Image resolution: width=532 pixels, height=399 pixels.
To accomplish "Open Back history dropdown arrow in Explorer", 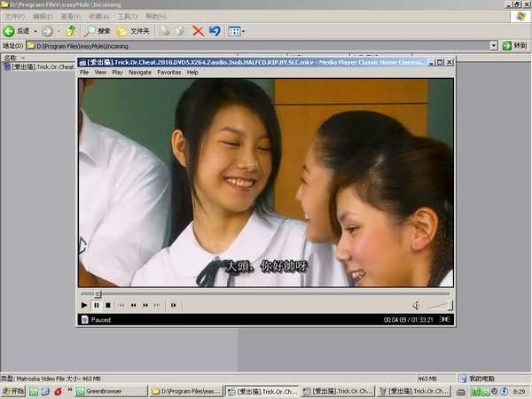I will 35,31.
